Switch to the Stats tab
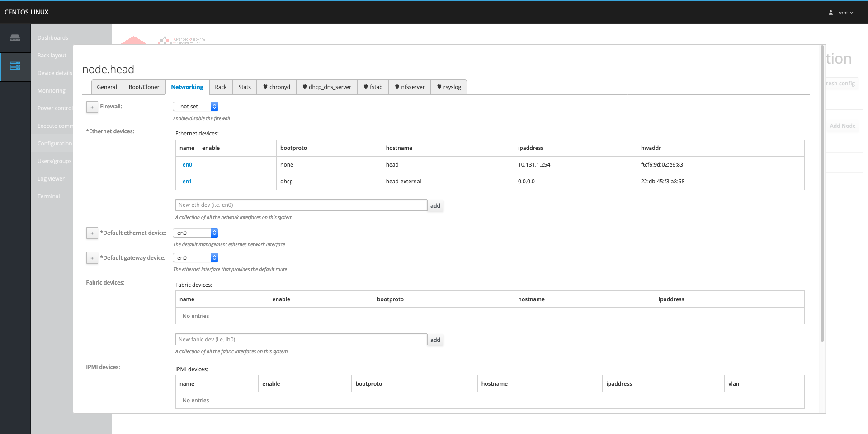868x434 pixels. click(x=245, y=87)
